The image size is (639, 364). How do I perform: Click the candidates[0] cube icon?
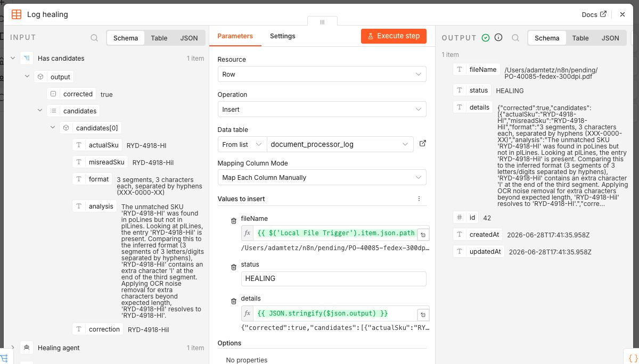(66, 128)
